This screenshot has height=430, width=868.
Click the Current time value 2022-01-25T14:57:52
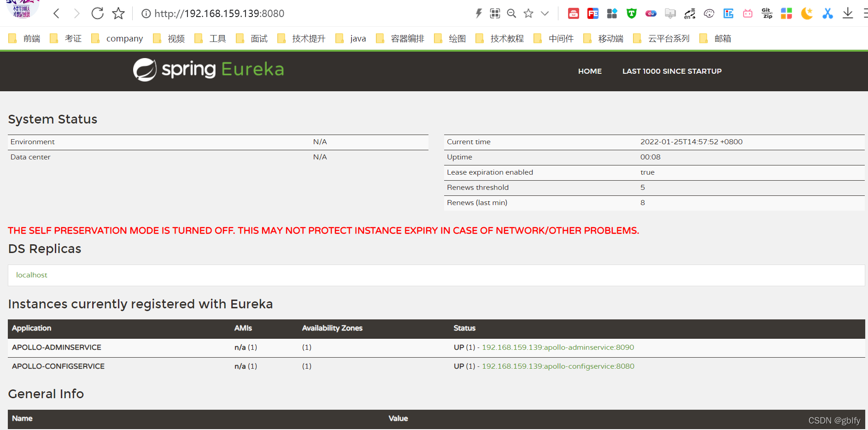click(x=692, y=141)
